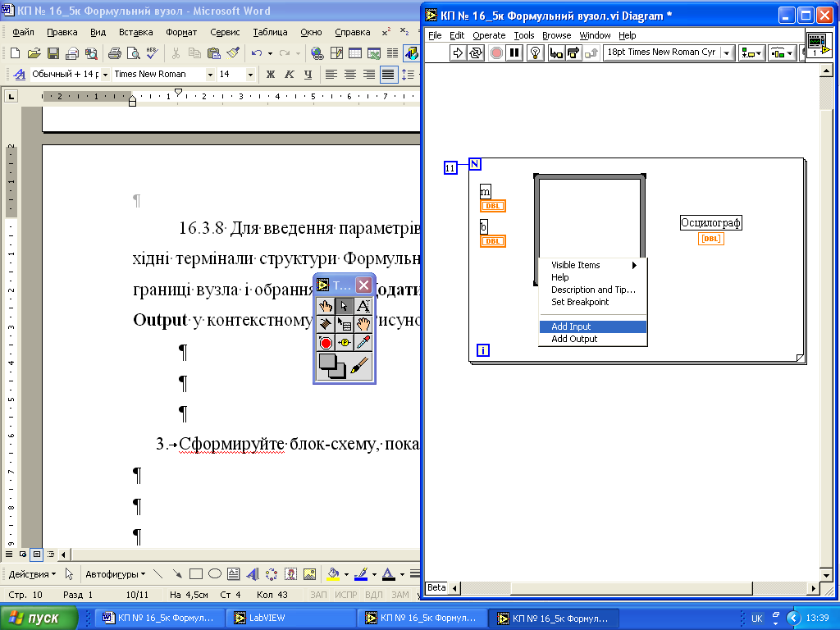Open the Align Objects dropdown

point(751,52)
